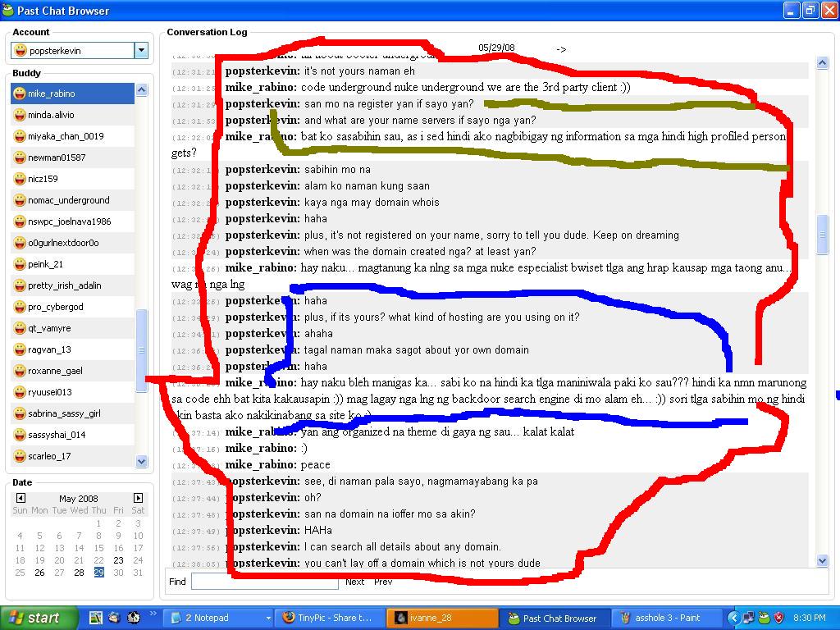This screenshot has height=630, width=840.
Task: Click the smiley icon next to miyaka_chan_0019
Action: pos(20,137)
